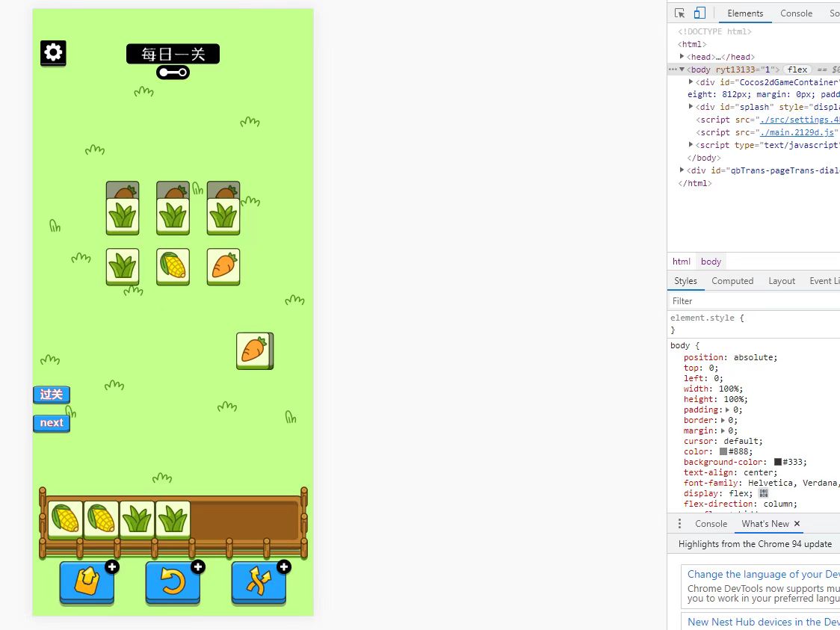
Task: Toggle the device toolbar emulation icon
Action: point(700,13)
